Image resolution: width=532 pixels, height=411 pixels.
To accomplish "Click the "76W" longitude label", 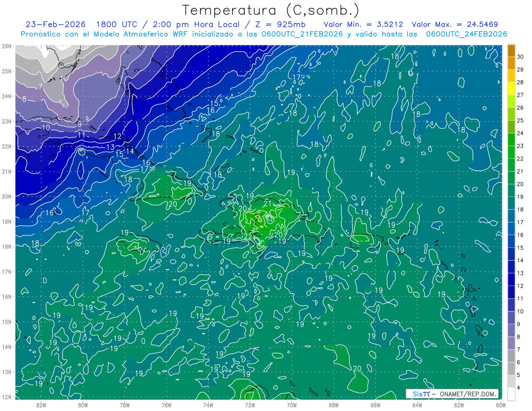I will 167,405.
